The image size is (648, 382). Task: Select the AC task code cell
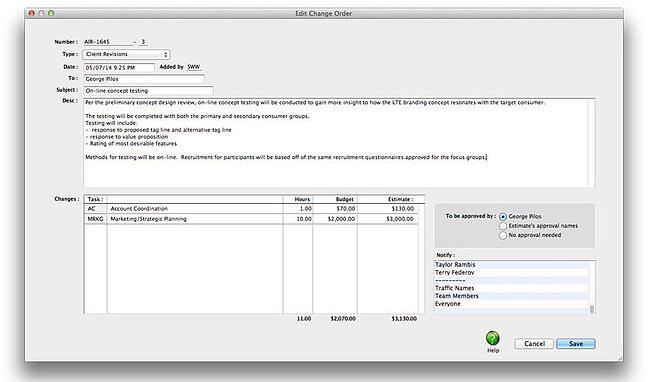pos(95,209)
